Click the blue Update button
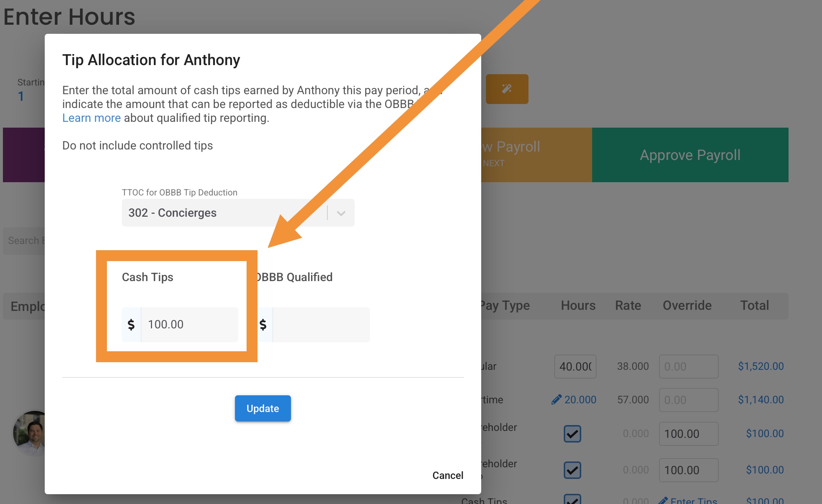This screenshot has width=822, height=504. click(263, 408)
